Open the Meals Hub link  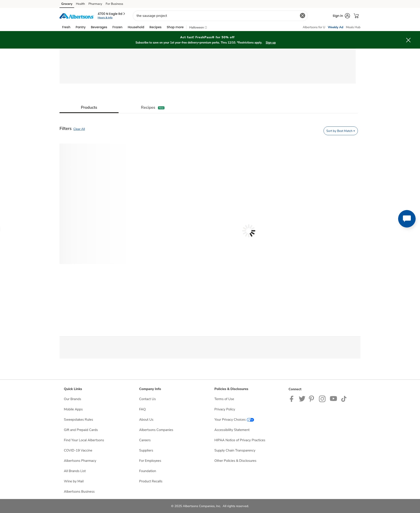point(353,27)
